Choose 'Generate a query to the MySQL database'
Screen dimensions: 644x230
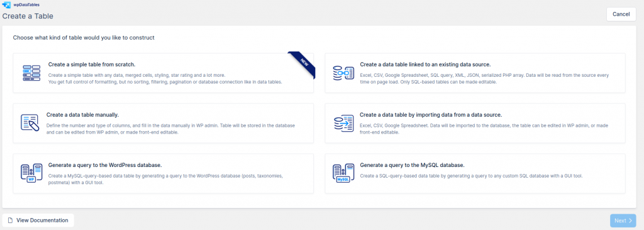(413, 165)
